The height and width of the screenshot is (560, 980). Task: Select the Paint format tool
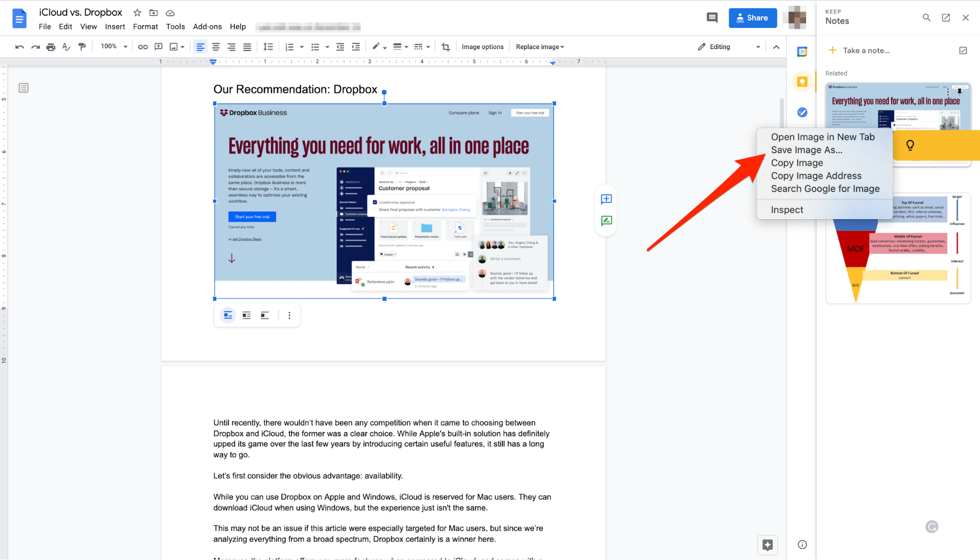coord(82,47)
